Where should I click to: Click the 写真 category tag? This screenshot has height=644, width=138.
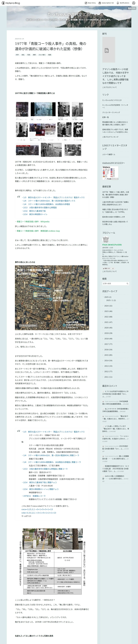pos(29,55)
